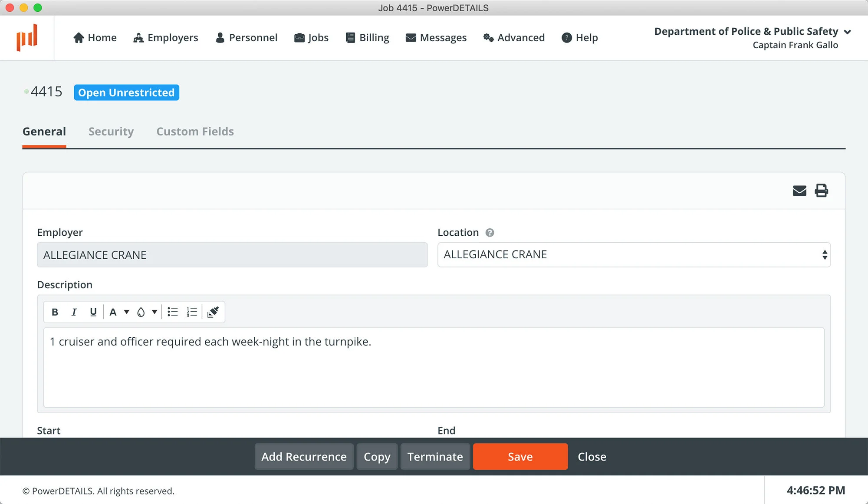Viewport: 868px width, 504px height.
Task: Insert a numbered list in the description
Action: 191,312
